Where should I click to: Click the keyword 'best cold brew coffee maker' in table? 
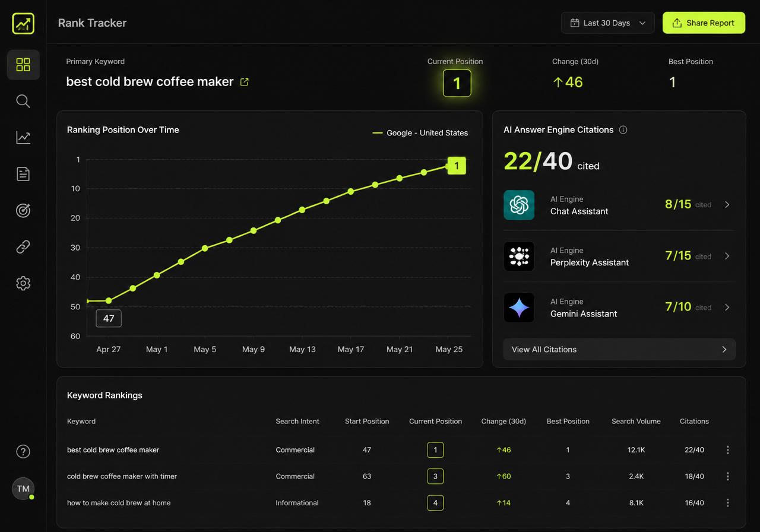click(113, 450)
